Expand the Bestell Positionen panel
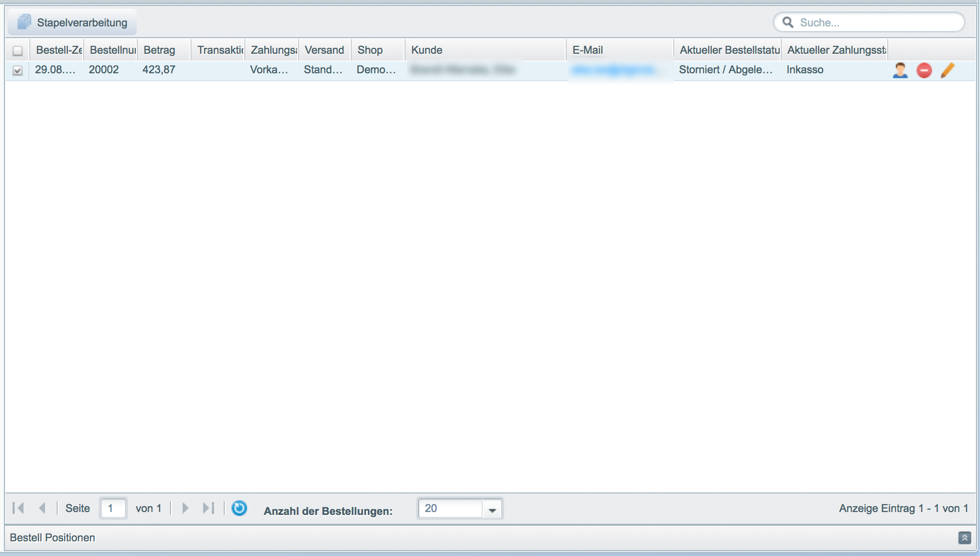980x556 pixels. click(x=964, y=537)
